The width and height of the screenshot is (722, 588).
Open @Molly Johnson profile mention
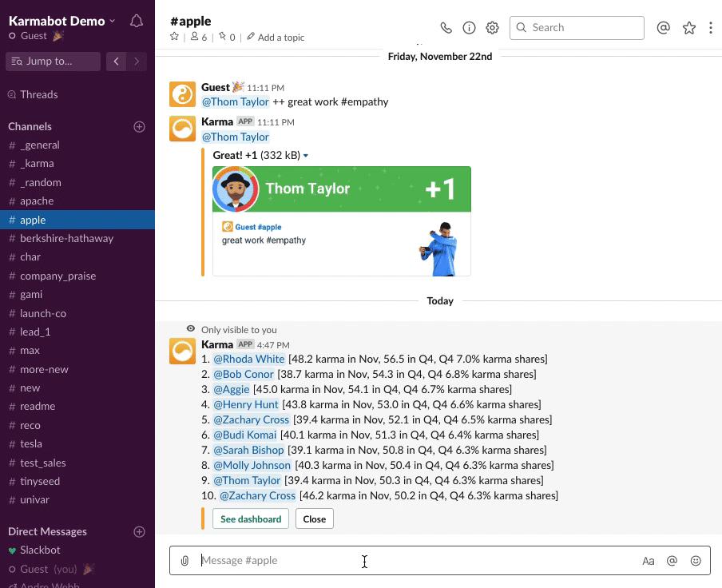click(252, 466)
